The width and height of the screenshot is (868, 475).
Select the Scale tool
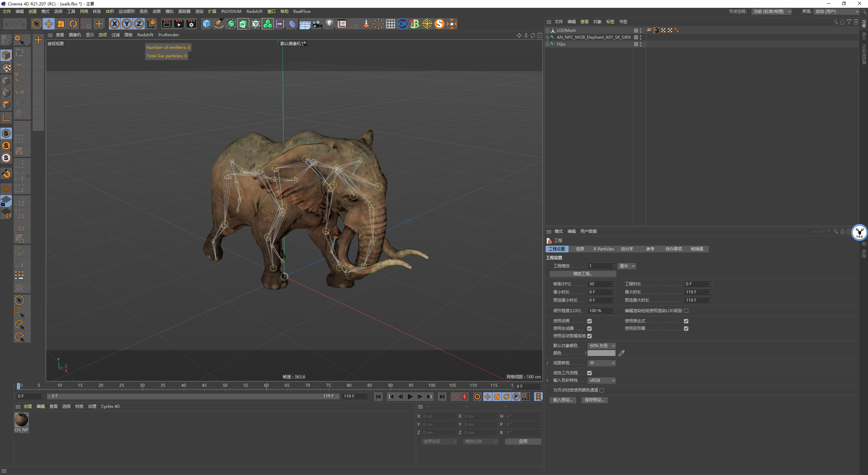pos(61,24)
